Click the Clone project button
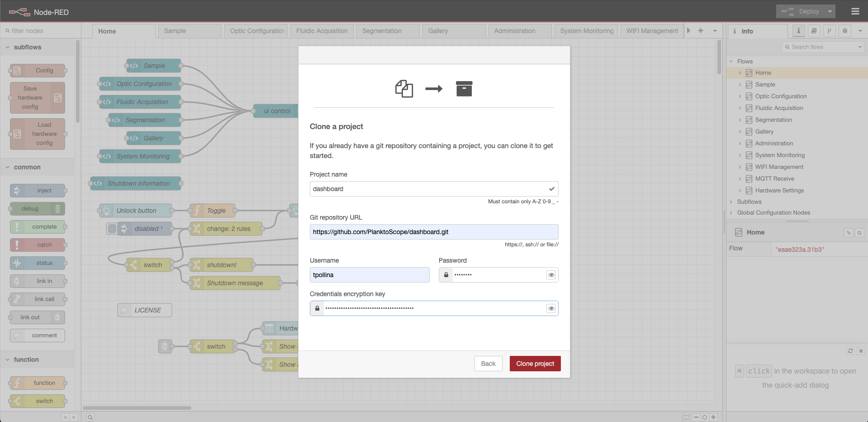Screen dimensions: 868x422 [x=535, y=364]
